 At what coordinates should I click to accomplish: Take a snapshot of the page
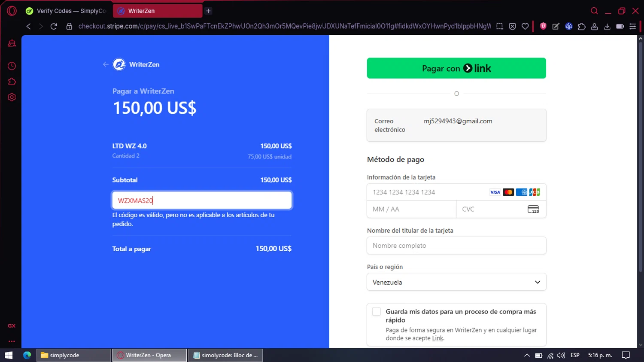(500, 26)
